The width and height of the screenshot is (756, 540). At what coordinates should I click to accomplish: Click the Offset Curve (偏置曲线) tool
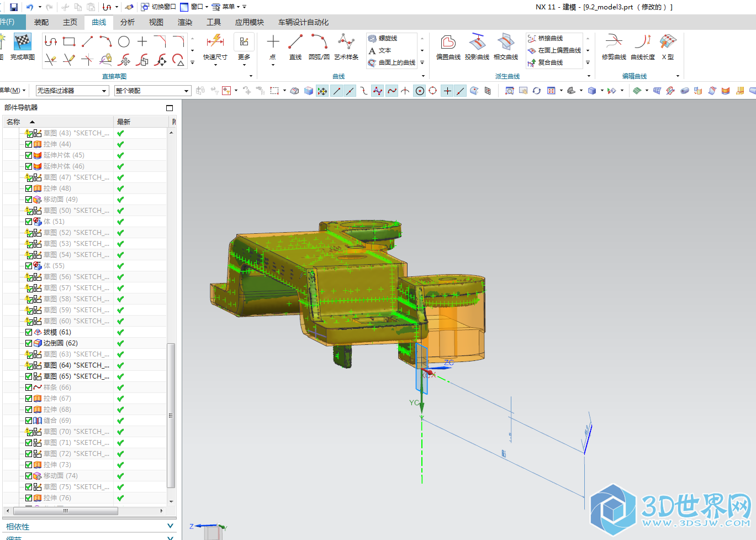(x=448, y=47)
